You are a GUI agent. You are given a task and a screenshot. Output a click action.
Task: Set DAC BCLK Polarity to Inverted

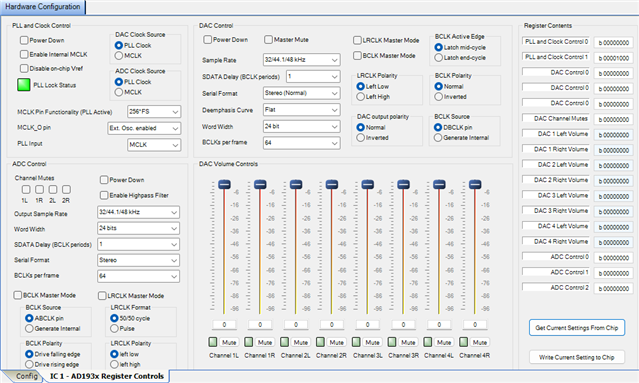pos(438,97)
